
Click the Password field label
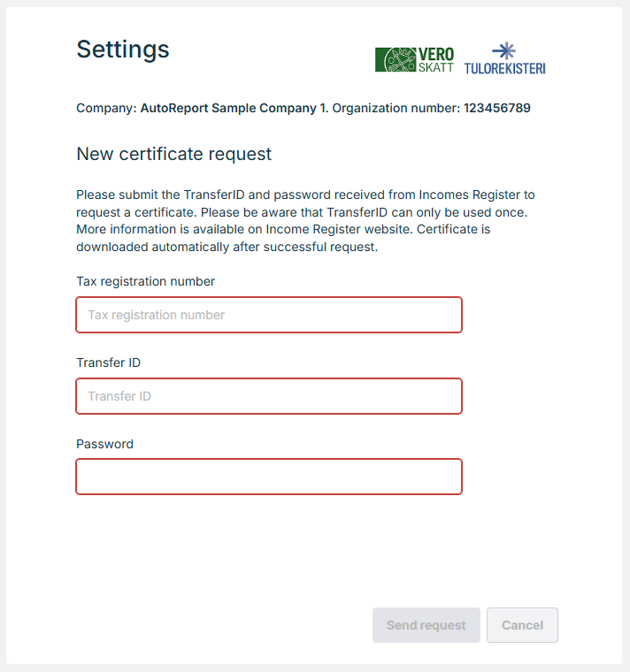click(x=104, y=444)
